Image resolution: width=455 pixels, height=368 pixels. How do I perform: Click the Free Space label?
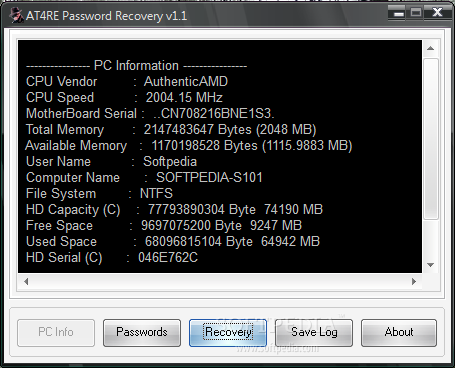pos(59,226)
